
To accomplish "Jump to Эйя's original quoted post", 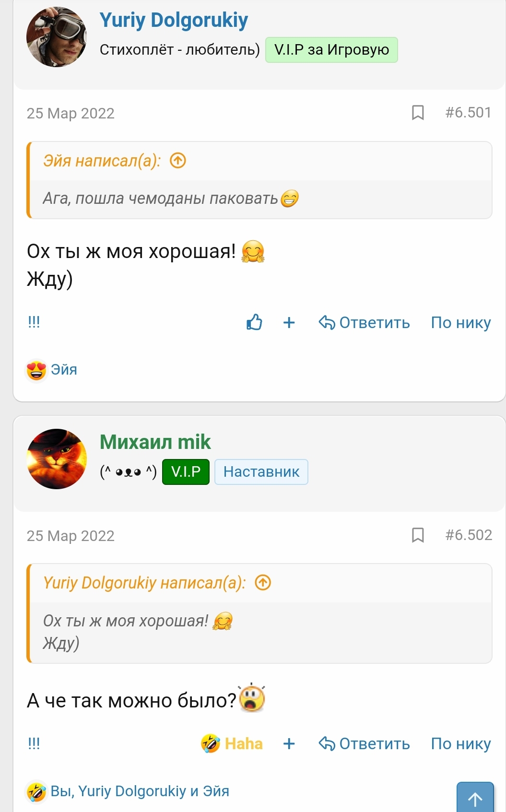I will click(178, 161).
